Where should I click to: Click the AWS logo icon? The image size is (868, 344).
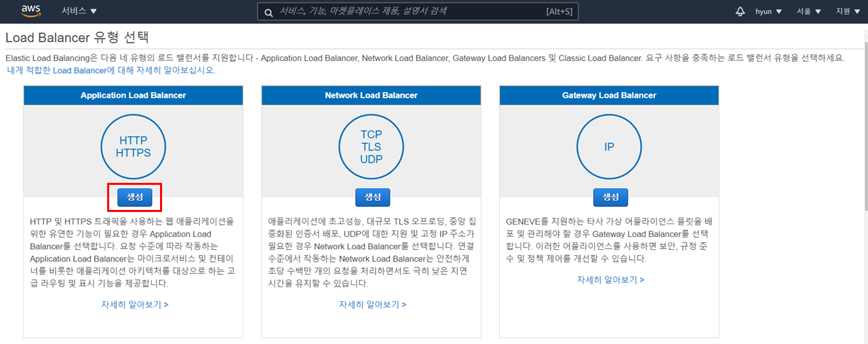tap(31, 11)
